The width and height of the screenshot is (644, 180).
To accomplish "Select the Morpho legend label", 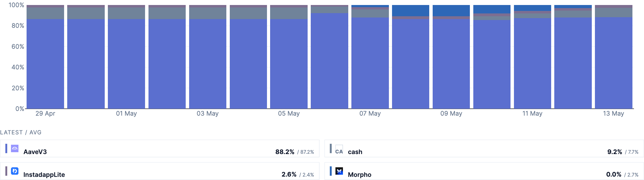I will pos(360,175).
